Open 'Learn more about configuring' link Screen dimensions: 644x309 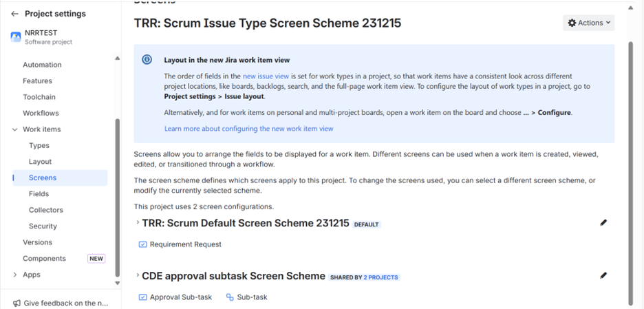(249, 129)
